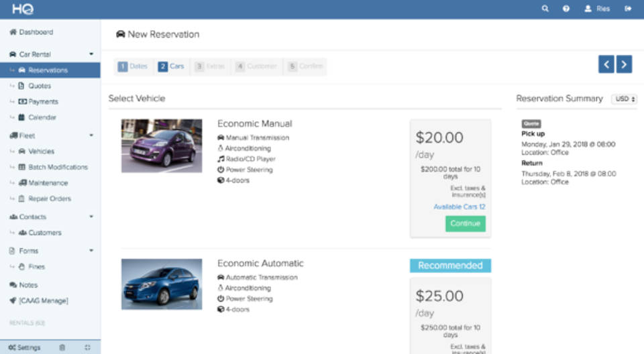Screen dimensions: 644x354
Task: Click the purple Economic Manual car photo
Action: point(162,146)
